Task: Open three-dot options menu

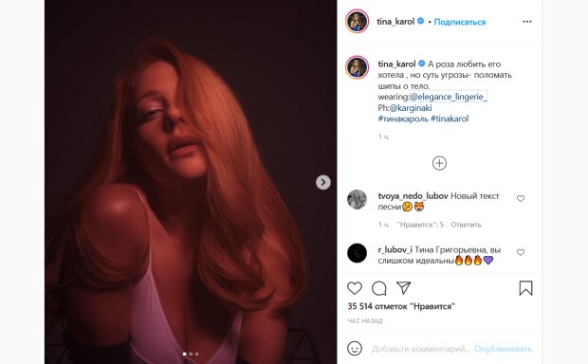Action: point(527,22)
